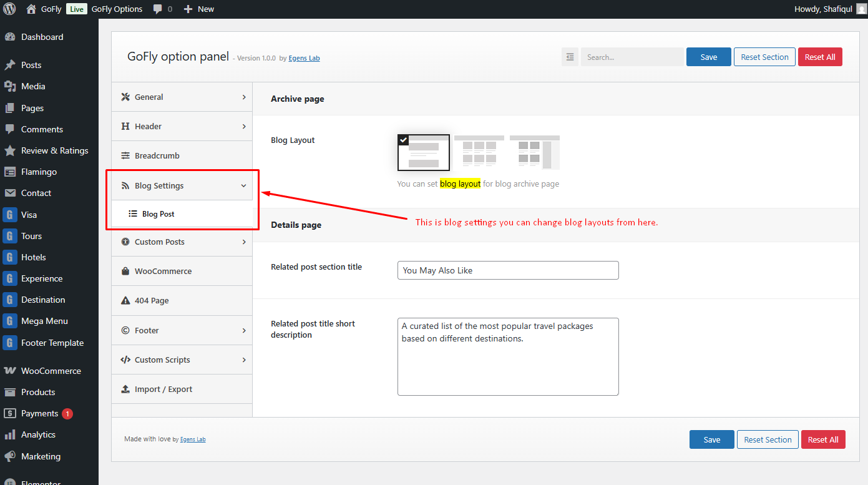Click the WooCommerce Woo icon in sidebar
Screen dimensions: 868x485
pos(10,371)
